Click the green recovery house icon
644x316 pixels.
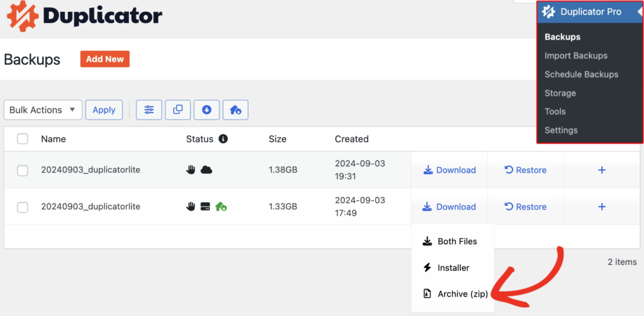[x=220, y=206]
